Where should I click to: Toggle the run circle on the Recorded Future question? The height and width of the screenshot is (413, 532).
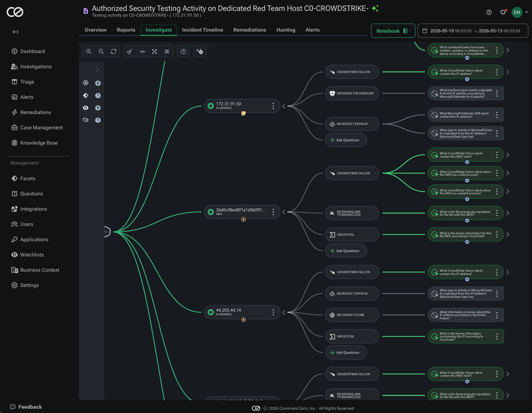(x=435, y=315)
